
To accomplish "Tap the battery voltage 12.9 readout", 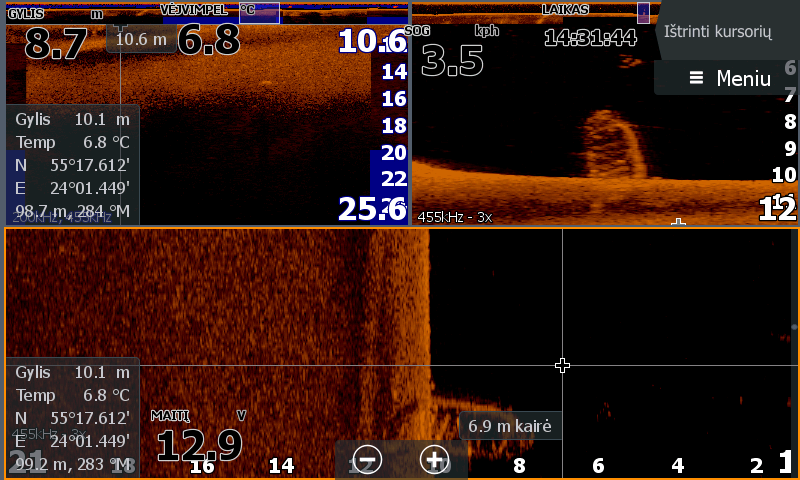I will click(x=198, y=445).
